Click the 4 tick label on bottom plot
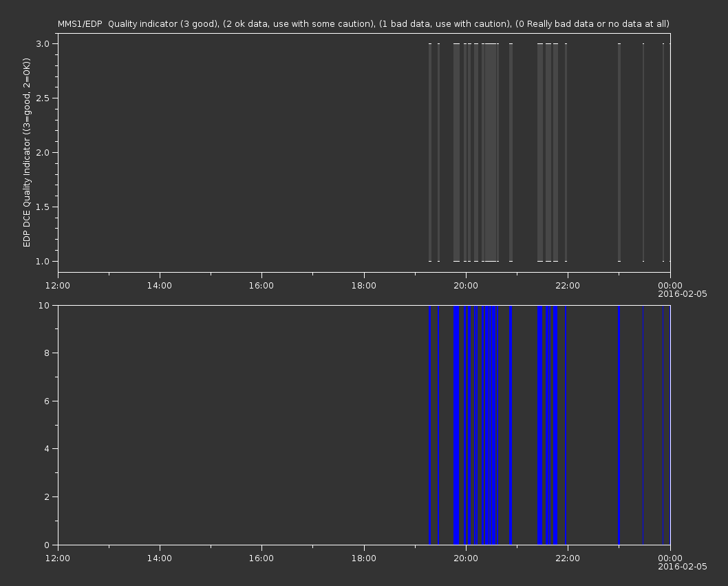The image size is (728, 586). (x=47, y=449)
